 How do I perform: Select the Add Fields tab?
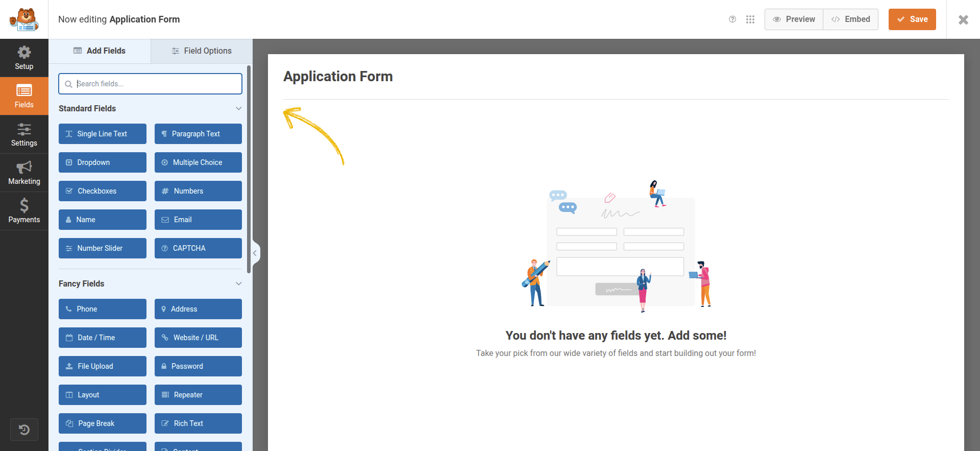click(100, 51)
